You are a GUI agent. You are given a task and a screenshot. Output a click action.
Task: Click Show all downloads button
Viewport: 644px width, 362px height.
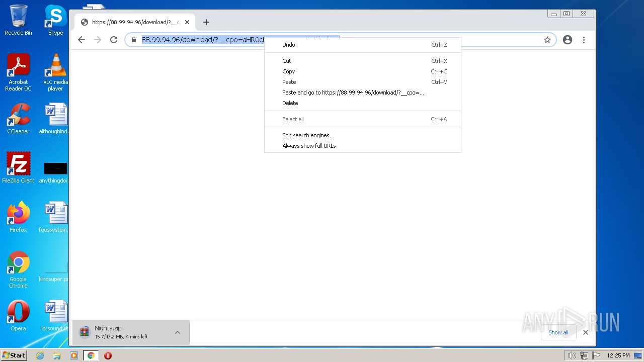click(x=558, y=332)
